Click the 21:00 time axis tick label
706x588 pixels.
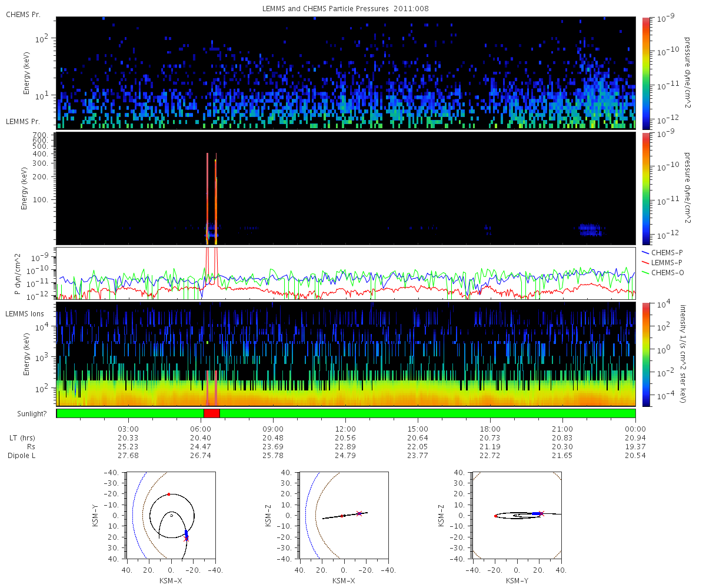click(563, 429)
